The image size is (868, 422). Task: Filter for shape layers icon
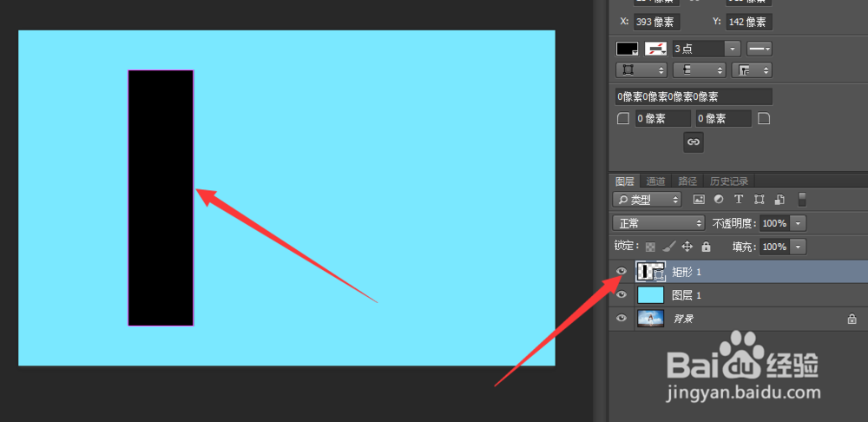click(759, 200)
